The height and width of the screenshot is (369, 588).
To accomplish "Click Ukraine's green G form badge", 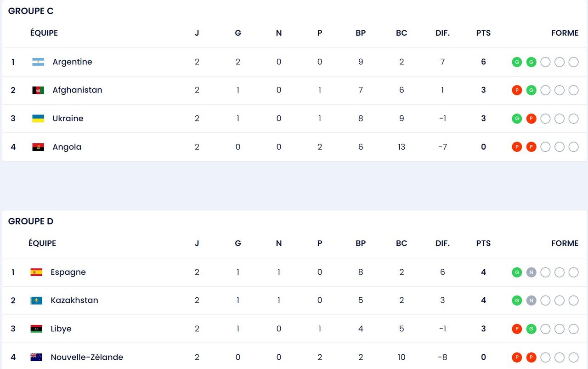I will click(x=517, y=119).
